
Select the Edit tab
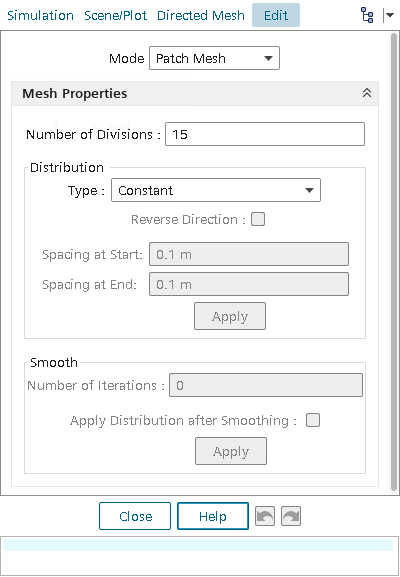click(276, 15)
